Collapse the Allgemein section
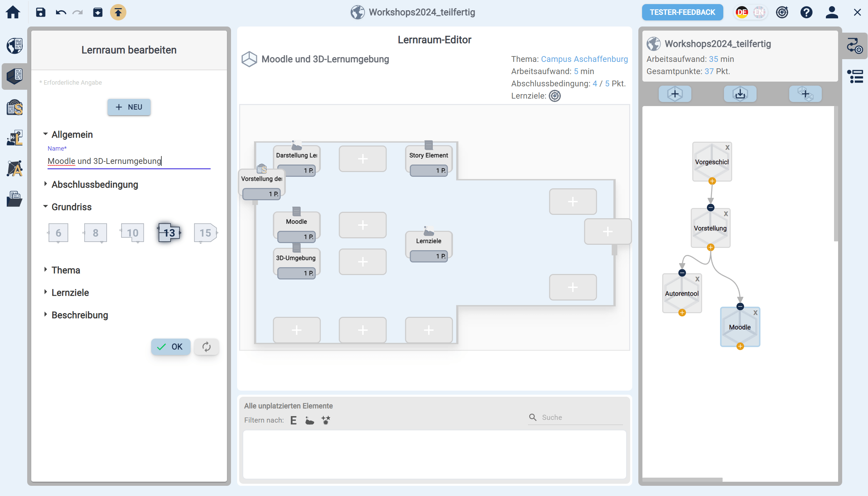 coord(72,135)
